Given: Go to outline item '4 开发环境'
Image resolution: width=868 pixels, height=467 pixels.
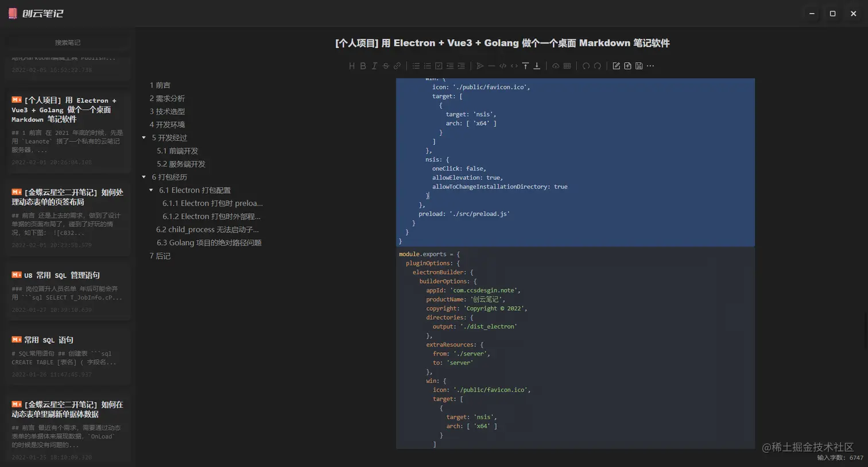Looking at the screenshot, I should pos(167,125).
